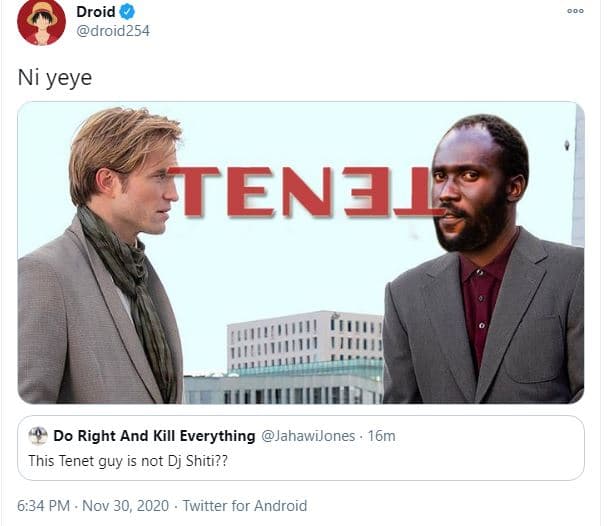This screenshot has width=607, height=526.
Task: Click the 16m quoted tweet timestamp
Action: [x=381, y=436]
